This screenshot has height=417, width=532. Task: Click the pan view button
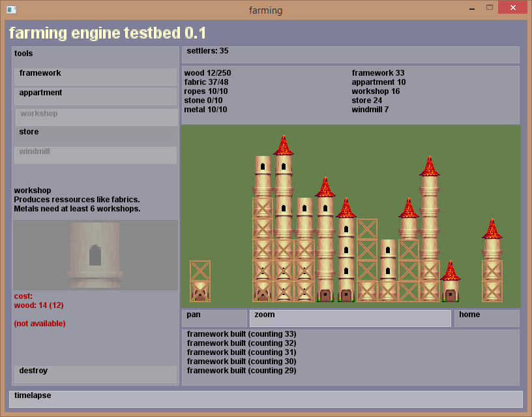pos(214,318)
